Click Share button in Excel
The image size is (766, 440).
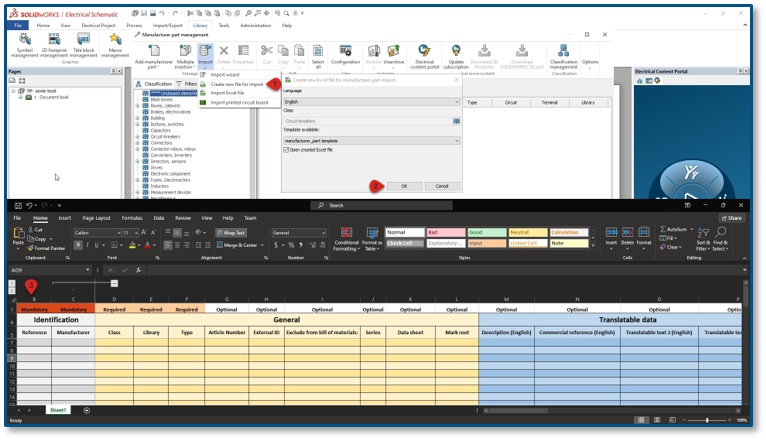point(731,218)
